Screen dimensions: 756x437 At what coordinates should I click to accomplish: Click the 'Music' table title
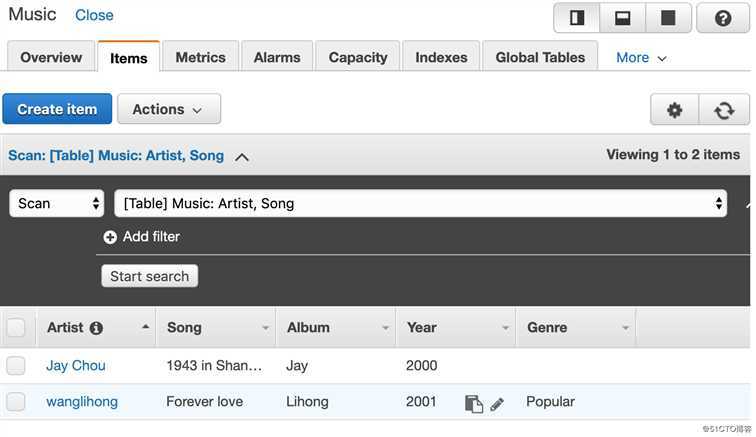coord(32,14)
